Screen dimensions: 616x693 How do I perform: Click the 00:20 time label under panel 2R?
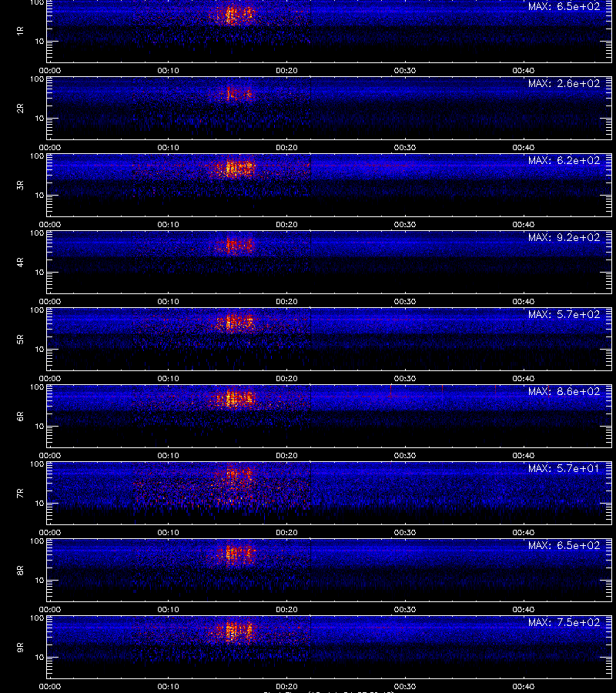click(286, 148)
